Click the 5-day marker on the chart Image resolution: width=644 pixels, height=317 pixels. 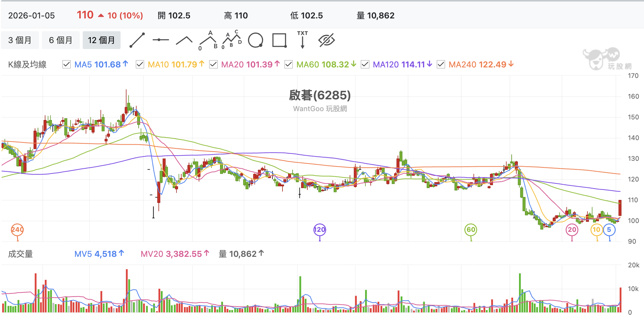(x=609, y=230)
